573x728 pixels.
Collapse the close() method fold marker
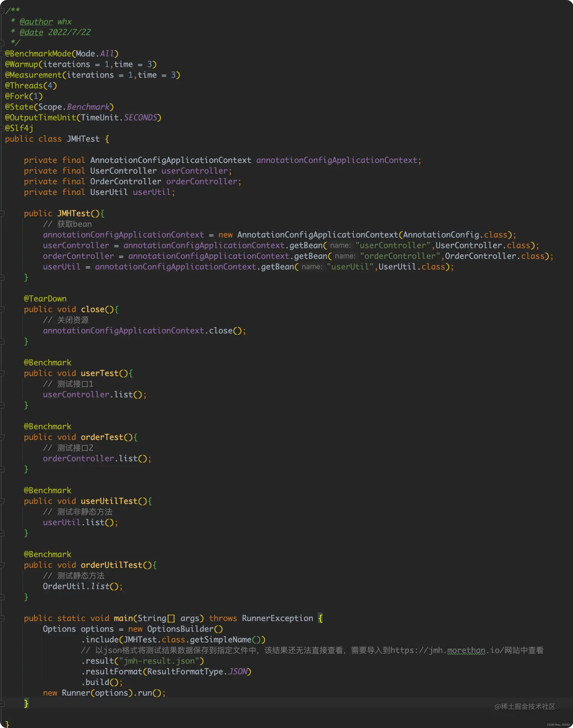tap(2, 310)
